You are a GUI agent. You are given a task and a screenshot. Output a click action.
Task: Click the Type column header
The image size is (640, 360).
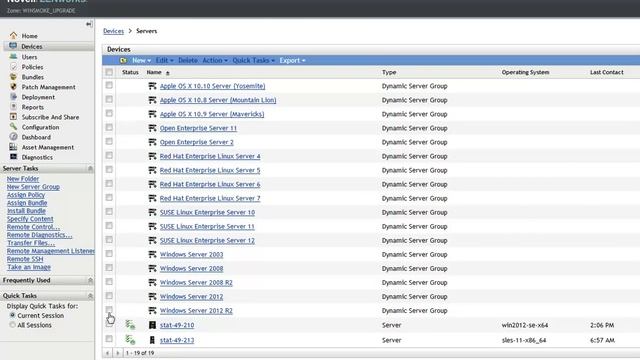389,72
